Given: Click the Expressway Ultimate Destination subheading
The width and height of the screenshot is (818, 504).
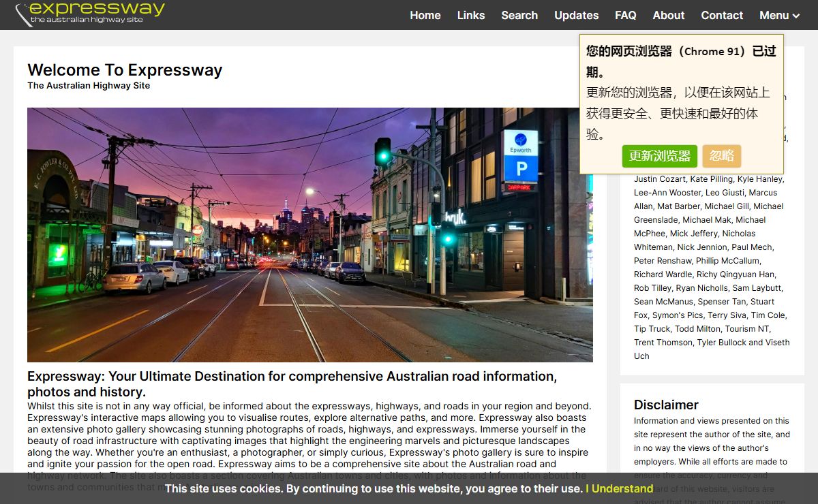Looking at the screenshot, I should (292, 384).
